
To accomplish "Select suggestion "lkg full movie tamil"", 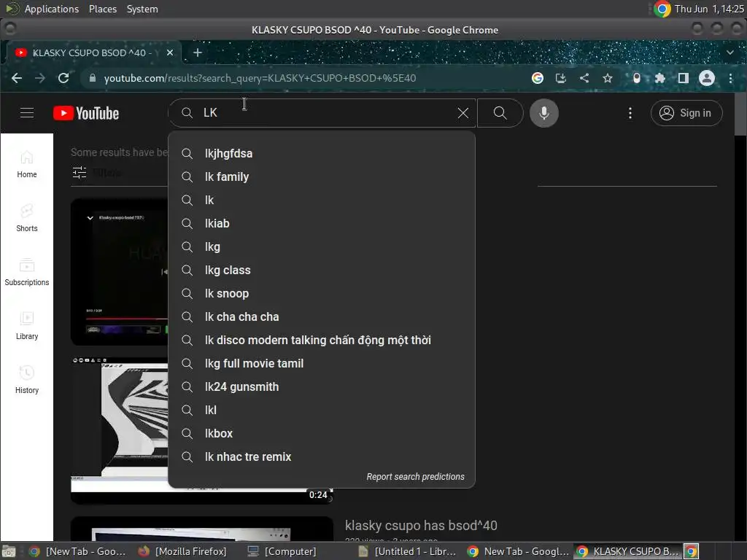I will [x=322, y=363].
